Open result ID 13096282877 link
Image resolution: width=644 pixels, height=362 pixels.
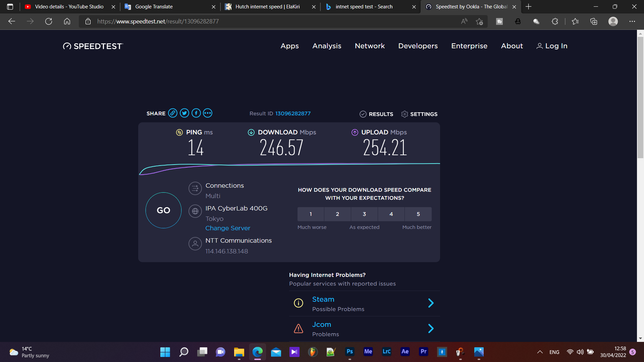(293, 114)
